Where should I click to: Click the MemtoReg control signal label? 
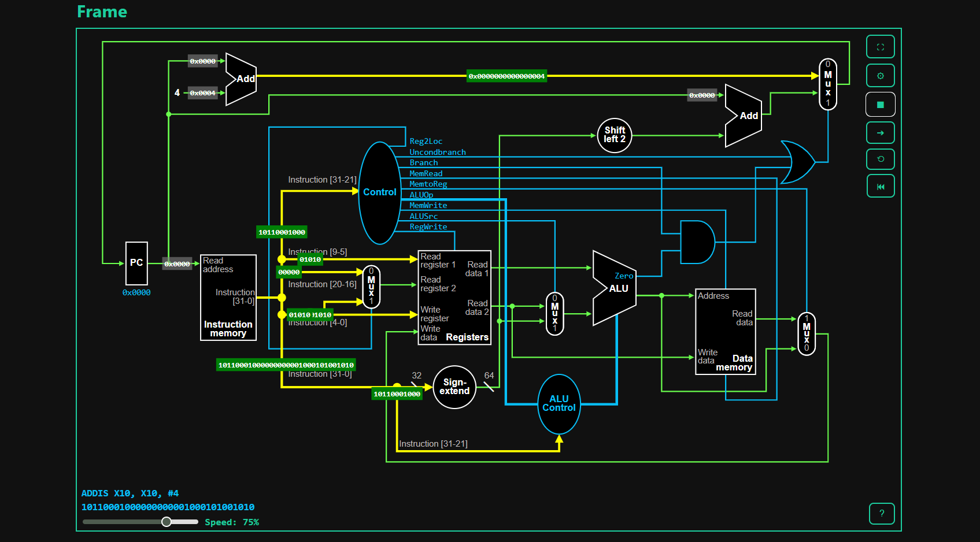[428, 184]
